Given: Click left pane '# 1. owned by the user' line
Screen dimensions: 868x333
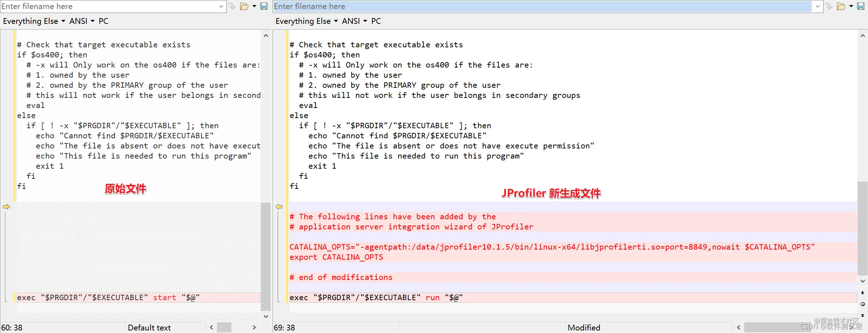Looking at the screenshot, I should tap(78, 75).
